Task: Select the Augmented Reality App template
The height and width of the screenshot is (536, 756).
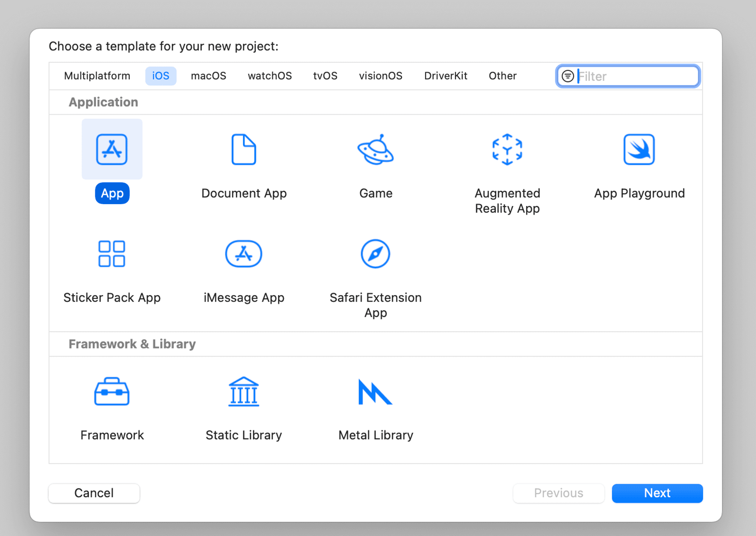Action: [x=507, y=150]
